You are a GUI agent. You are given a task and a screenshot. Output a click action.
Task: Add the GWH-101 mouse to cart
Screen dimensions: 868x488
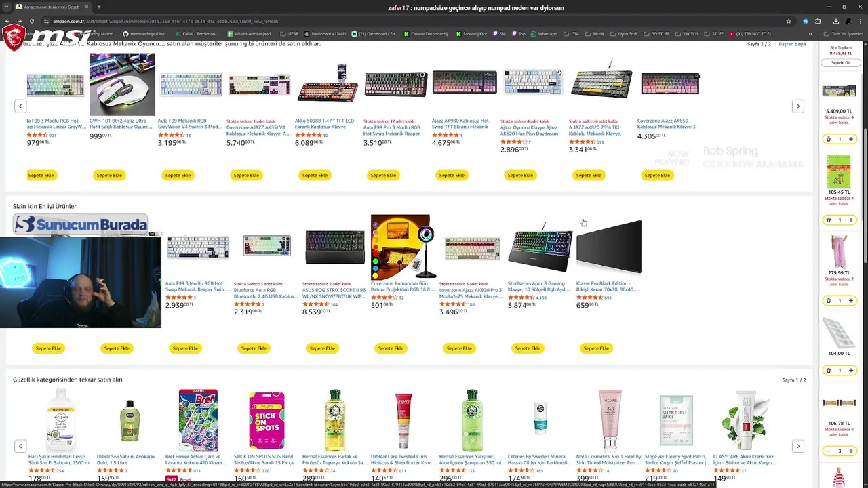[x=109, y=175]
